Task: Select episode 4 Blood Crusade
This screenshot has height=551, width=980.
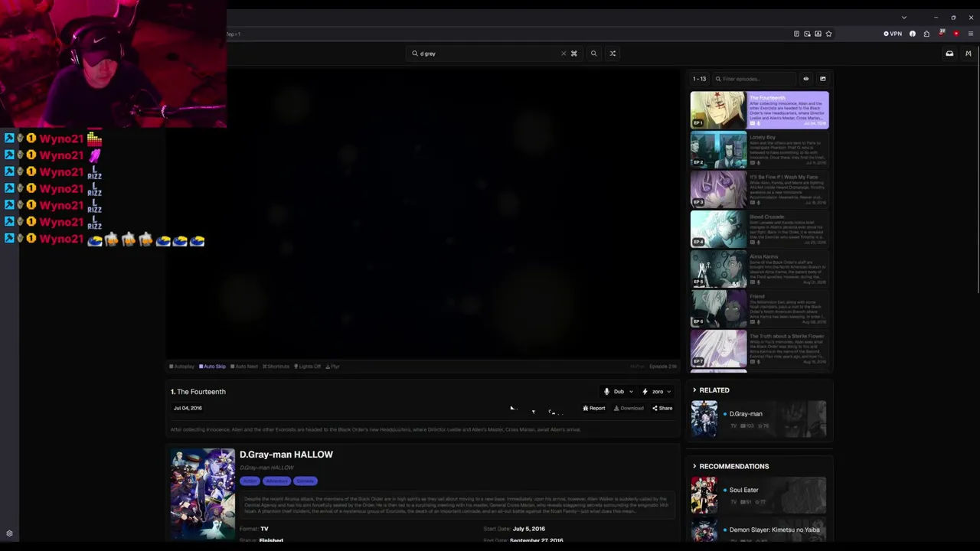Action: point(759,230)
